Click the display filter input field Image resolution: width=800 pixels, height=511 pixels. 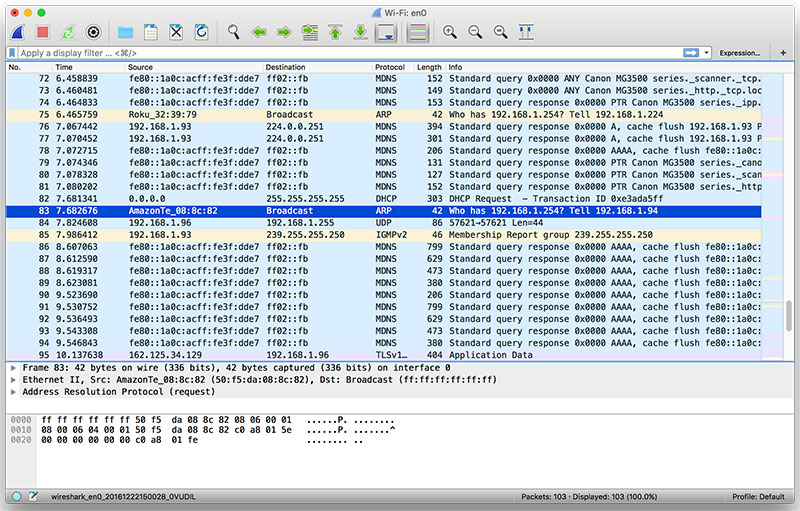coord(349,53)
